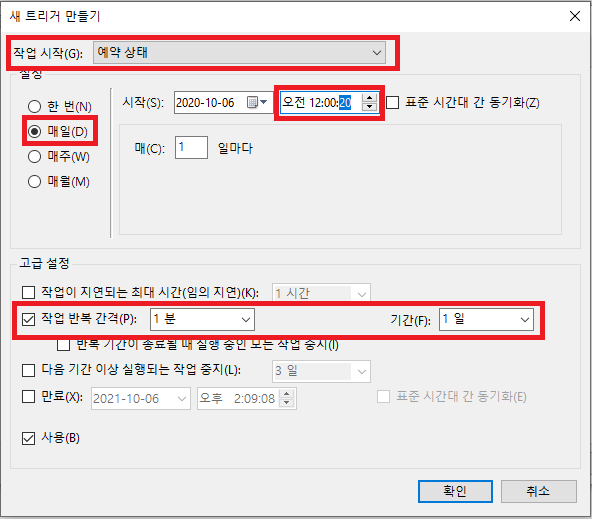
Task: Open the 작업 시작(G) dropdown
Action: [x=239, y=52]
